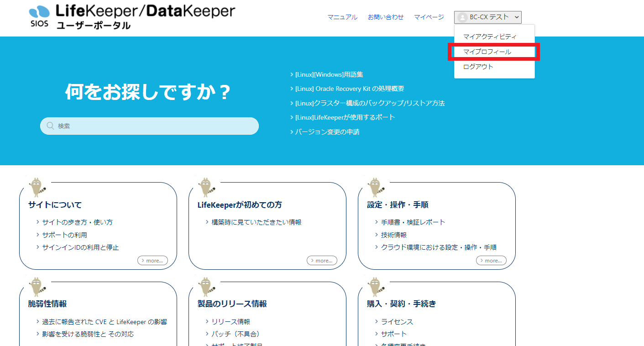Open サインインIDの利用と停止 link
Viewport: 644px width, 346px height.
[x=80, y=247]
